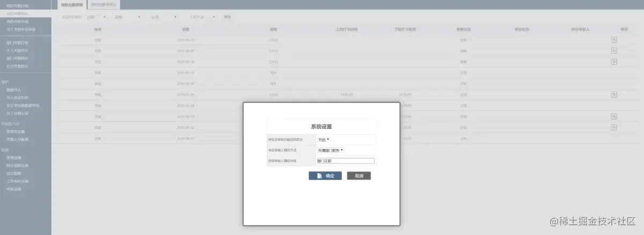Click the 系统设置 dialog title

pos(321,127)
